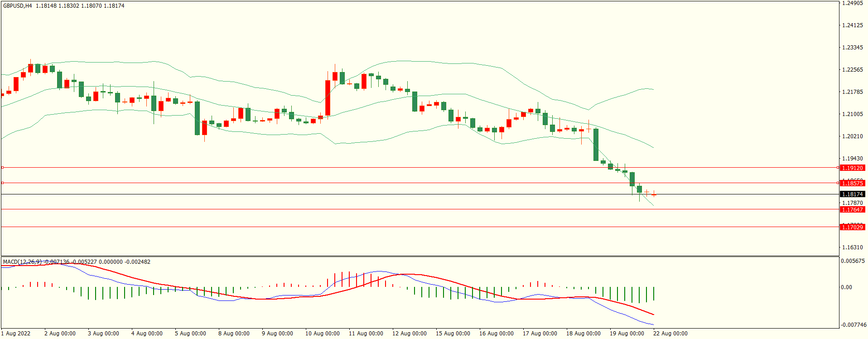Click the 10 Aug 00:00 date label
Image resolution: width=868 pixels, height=339 pixels.
[x=322, y=334]
